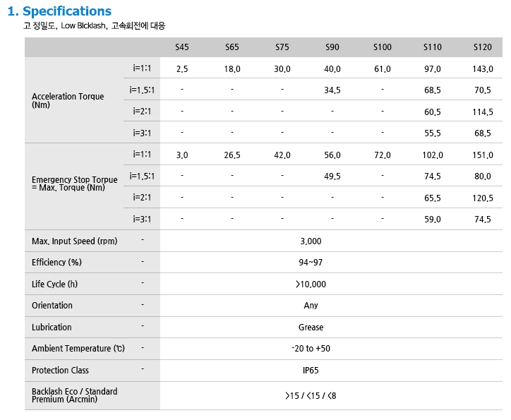Screen dimensions: 511x420
Task: Click the Korean subtitle below the heading
Action: [95, 26]
